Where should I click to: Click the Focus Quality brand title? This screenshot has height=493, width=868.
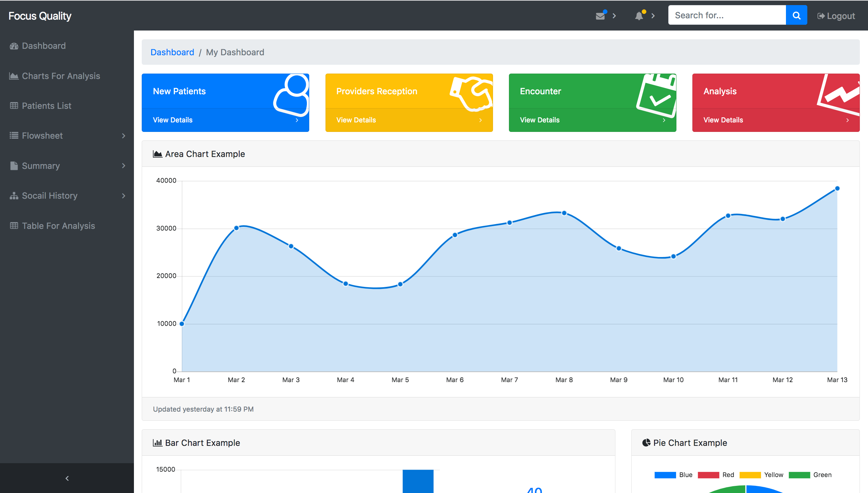click(x=40, y=16)
